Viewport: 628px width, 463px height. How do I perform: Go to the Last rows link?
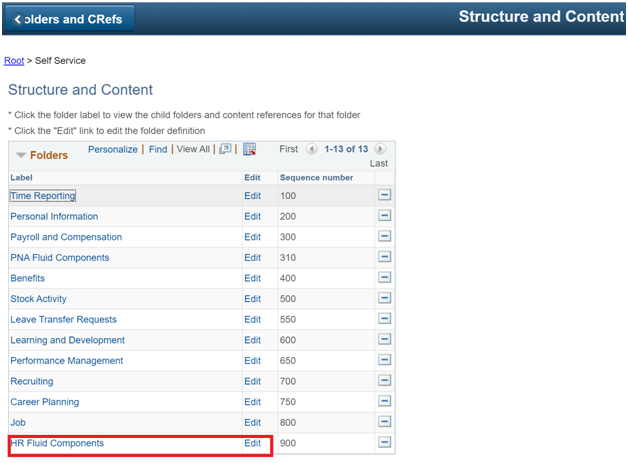click(x=378, y=163)
